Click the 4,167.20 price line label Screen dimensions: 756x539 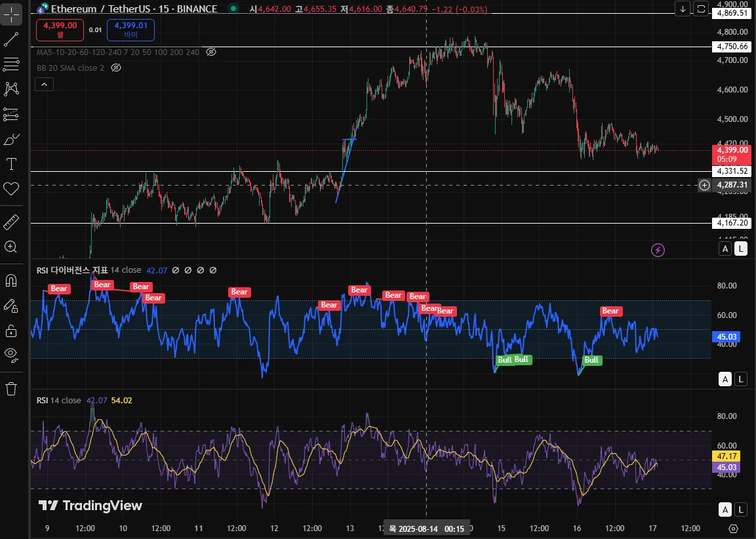(732, 223)
